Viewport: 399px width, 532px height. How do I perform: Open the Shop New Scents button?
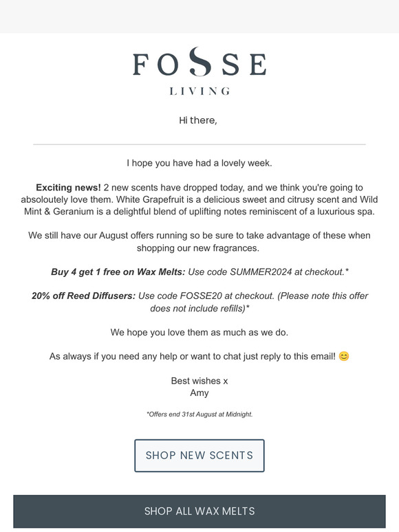click(199, 455)
